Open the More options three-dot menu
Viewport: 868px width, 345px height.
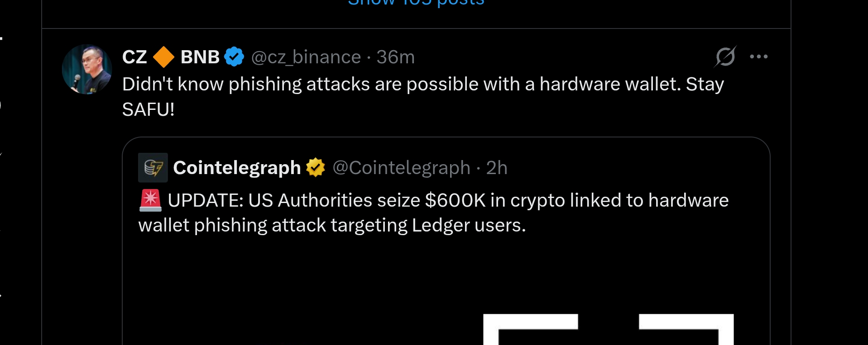[758, 57]
